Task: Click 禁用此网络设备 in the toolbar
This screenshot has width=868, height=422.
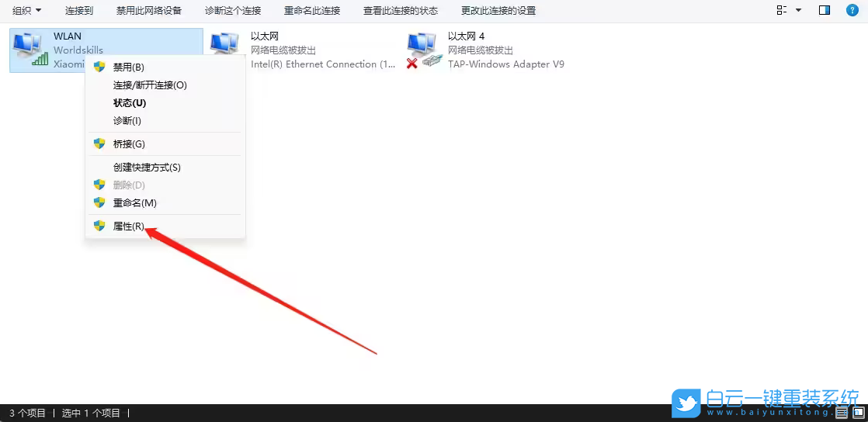Action: point(149,11)
